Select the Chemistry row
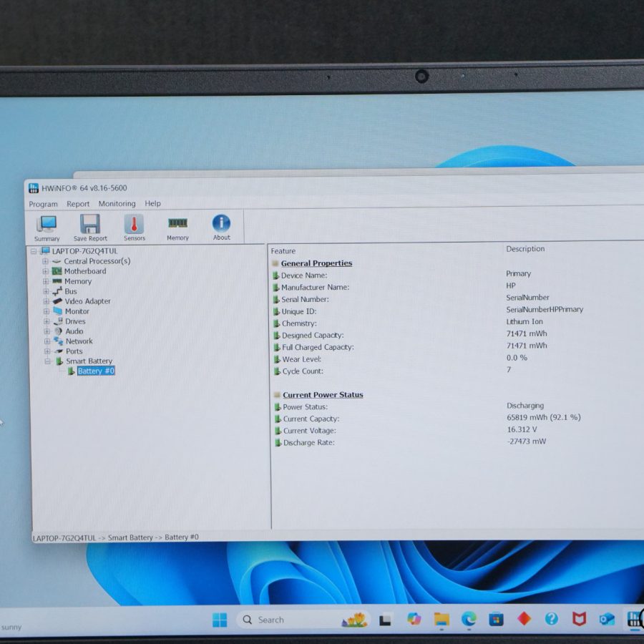Image resolution: width=644 pixels, height=644 pixels. point(456,323)
